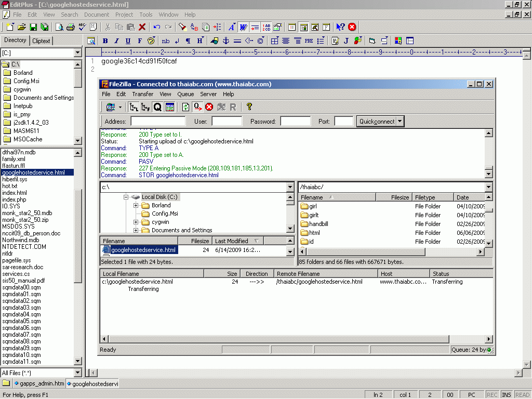Open the Transfer menu in FileZilla
This screenshot has height=399, width=532.
point(142,94)
